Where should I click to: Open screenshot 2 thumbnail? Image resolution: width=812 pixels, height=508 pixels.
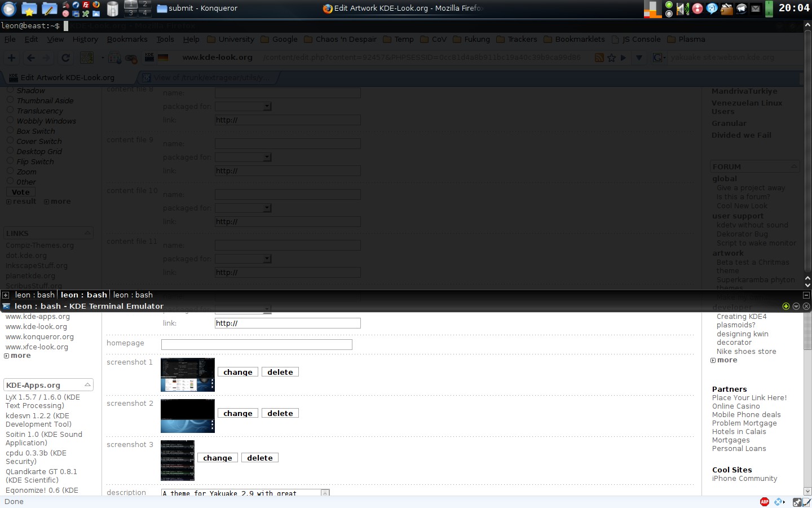[x=188, y=416]
